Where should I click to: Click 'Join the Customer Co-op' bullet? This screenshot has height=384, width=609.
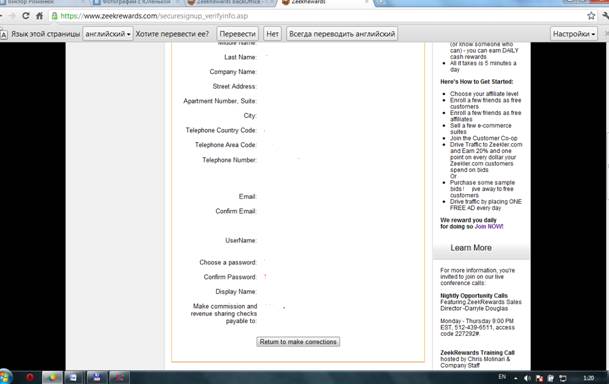point(484,138)
